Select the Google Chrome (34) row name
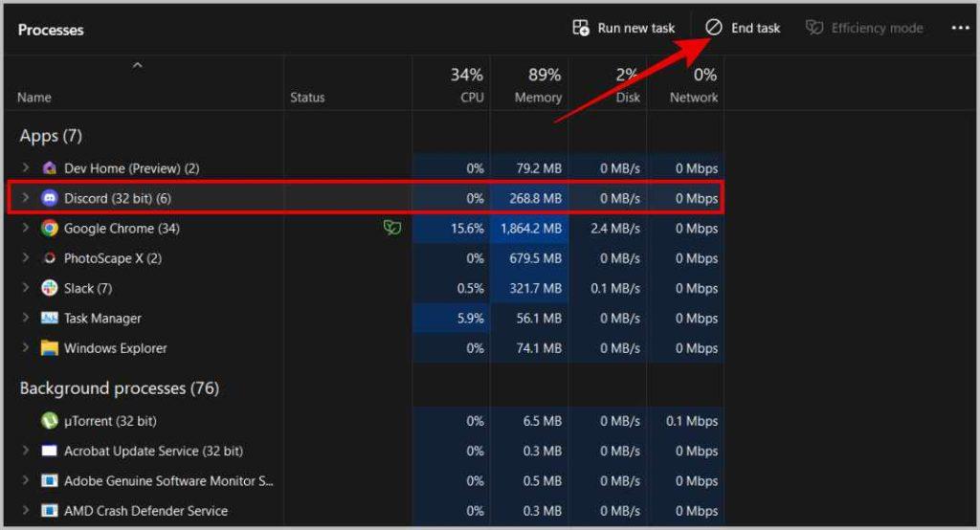Screen dimensions: 980x530 click(122, 228)
